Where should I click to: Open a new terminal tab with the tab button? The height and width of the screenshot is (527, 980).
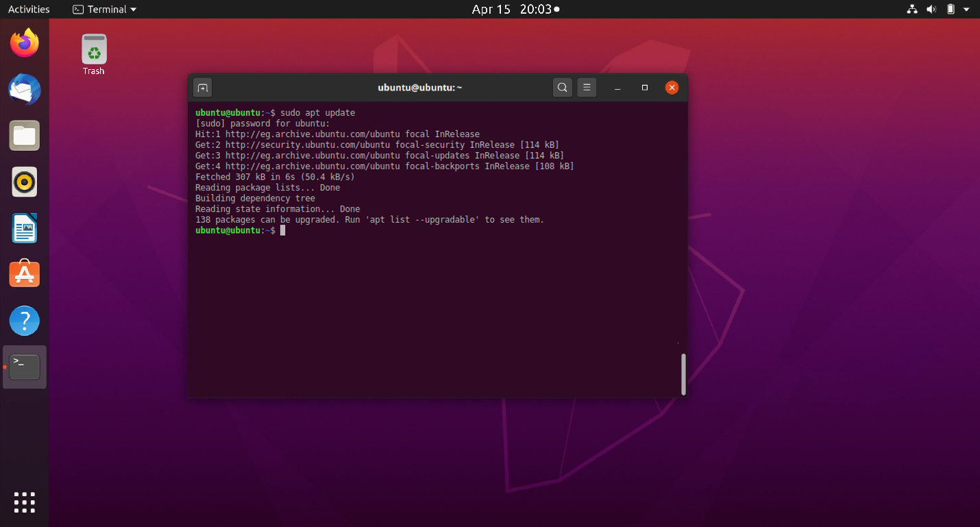click(202, 87)
